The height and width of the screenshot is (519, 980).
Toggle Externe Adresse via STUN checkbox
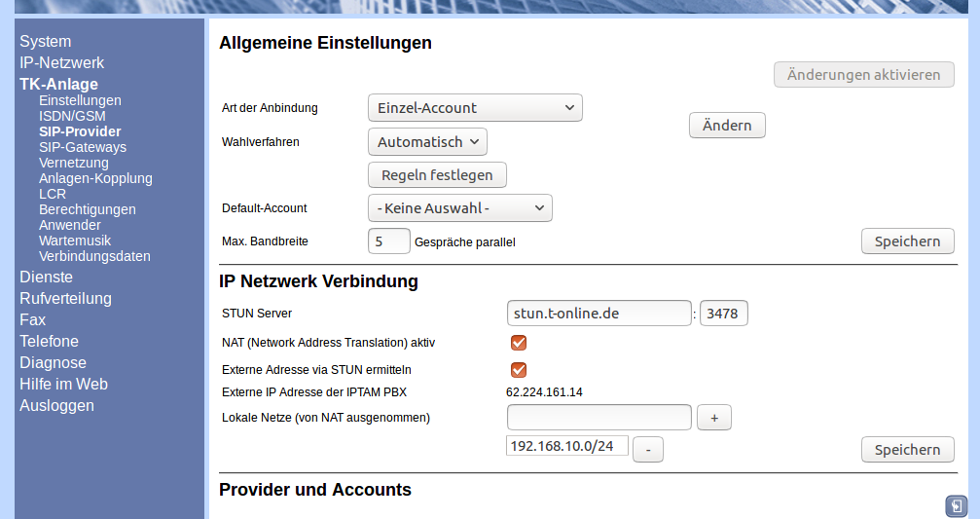point(519,370)
